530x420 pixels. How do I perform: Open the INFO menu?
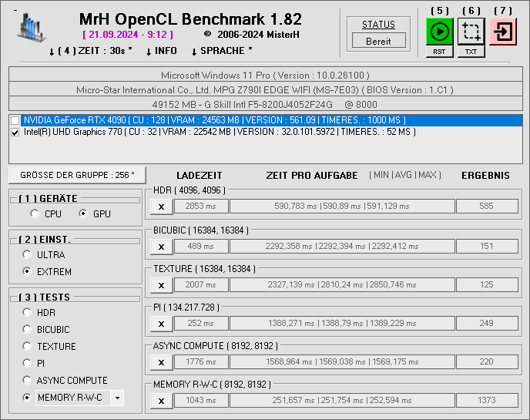pyautogui.click(x=162, y=51)
